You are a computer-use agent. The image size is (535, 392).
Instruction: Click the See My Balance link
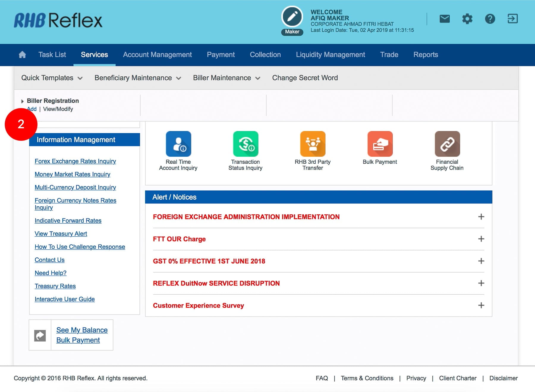coord(82,330)
